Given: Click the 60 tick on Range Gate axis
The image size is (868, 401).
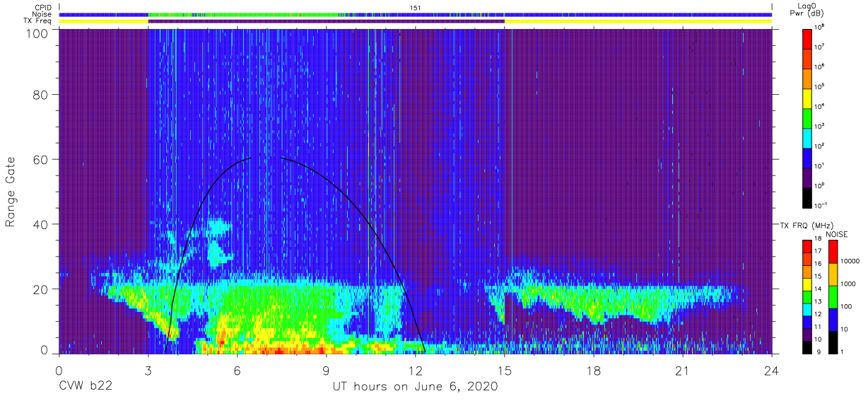Looking at the screenshot, I should [x=41, y=159].
